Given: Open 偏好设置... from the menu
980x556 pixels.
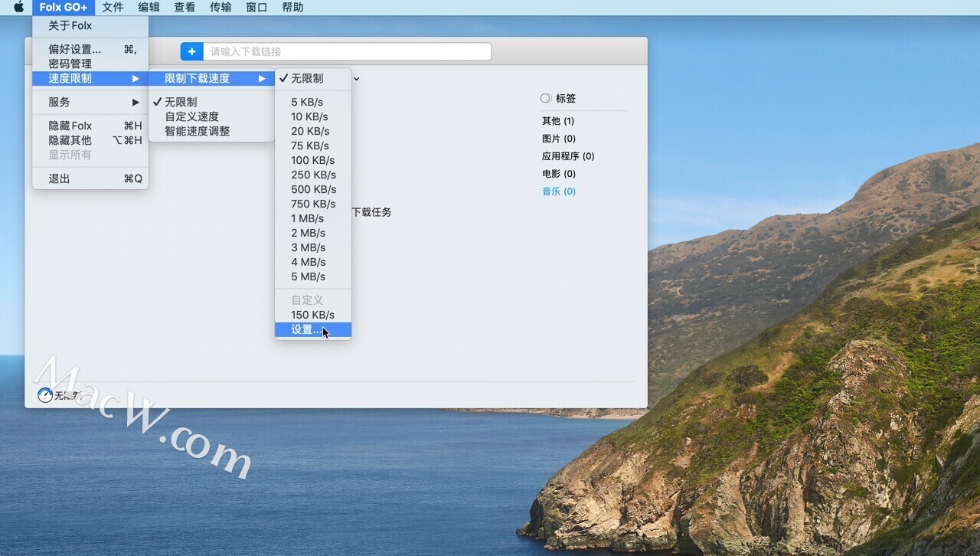Looking at the screenshot, I should click(90, 49).
